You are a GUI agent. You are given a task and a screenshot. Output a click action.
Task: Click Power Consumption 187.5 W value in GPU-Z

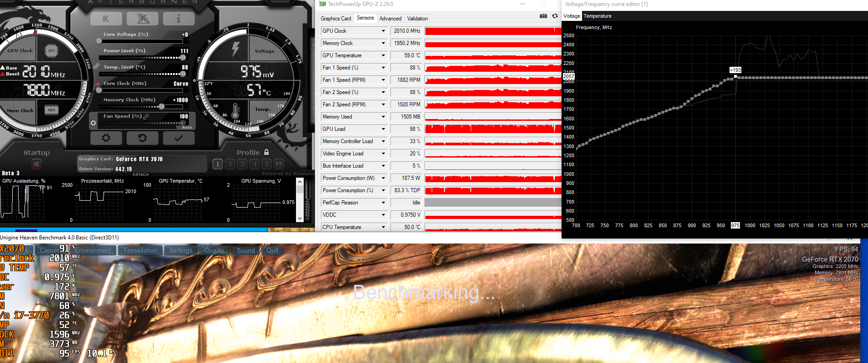click(406, 178)
